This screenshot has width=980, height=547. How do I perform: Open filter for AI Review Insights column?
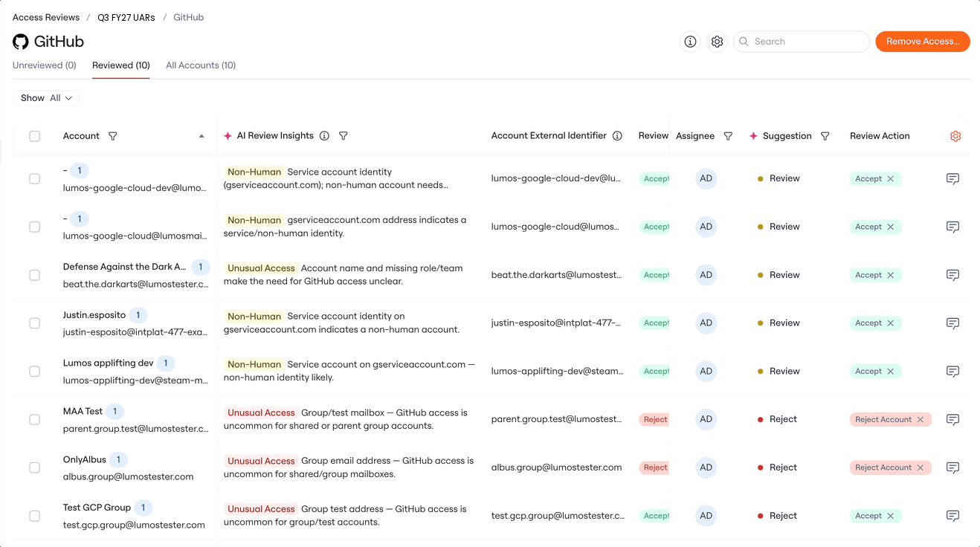(x=344, y=136)
